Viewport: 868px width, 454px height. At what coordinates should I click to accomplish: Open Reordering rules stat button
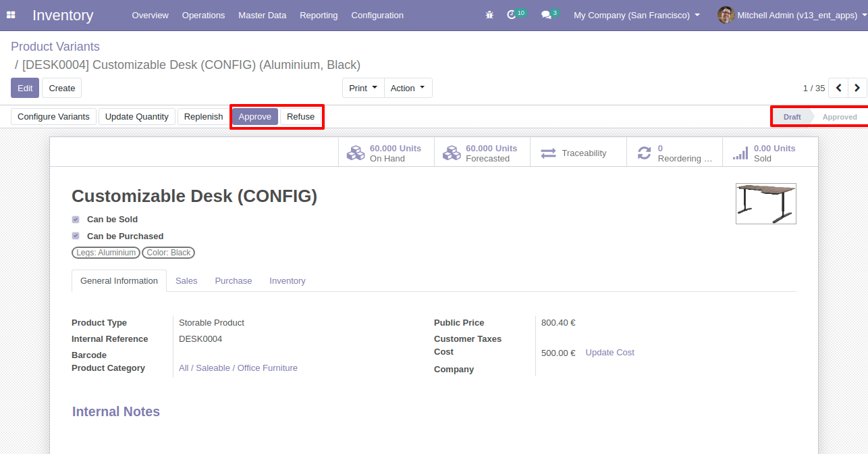tap(674, 153)
